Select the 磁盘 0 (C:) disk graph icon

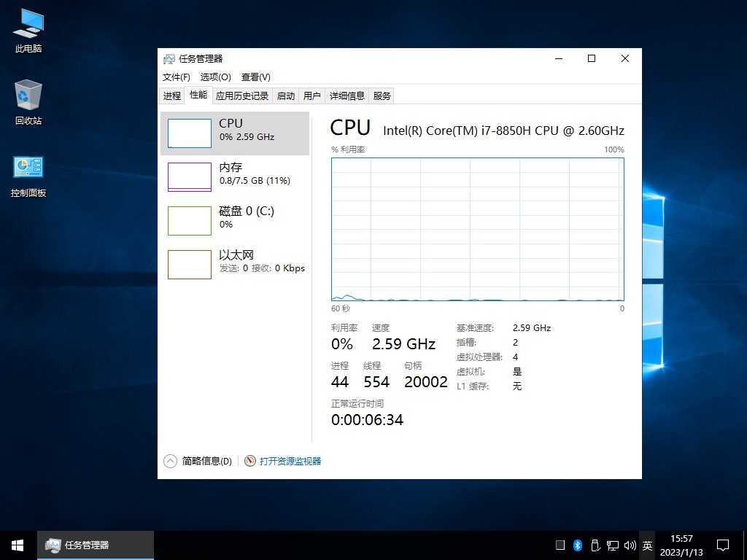[x=190, y=221]
